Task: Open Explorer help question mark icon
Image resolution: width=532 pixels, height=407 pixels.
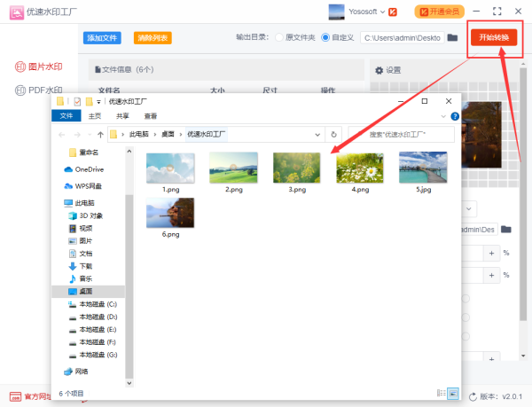Action: tap(455, 116)
